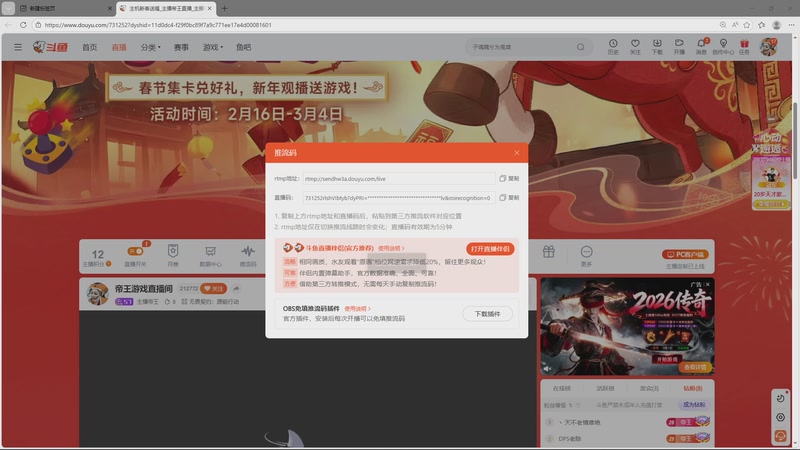
Task: Bookmark the page with the star icon
Action: [747, 24]
